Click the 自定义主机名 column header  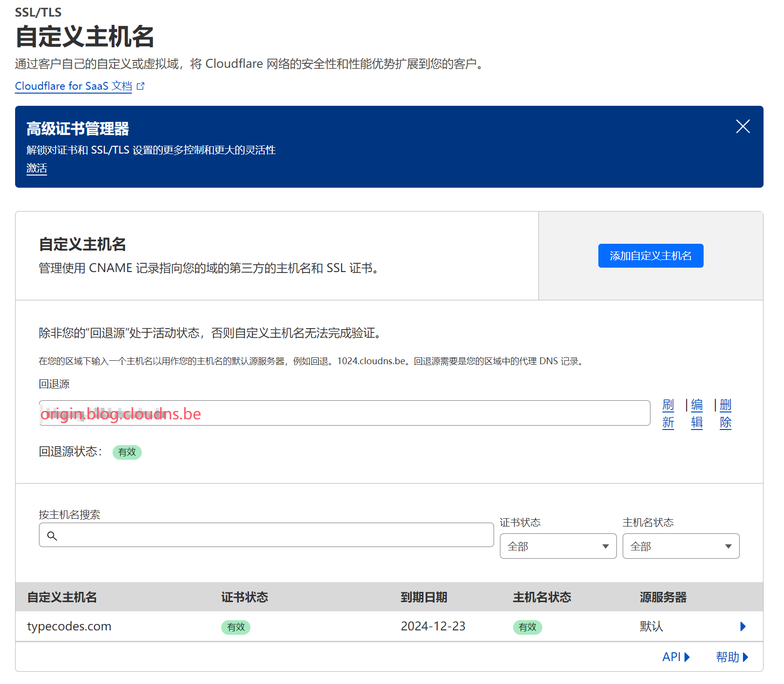(62, 597)
